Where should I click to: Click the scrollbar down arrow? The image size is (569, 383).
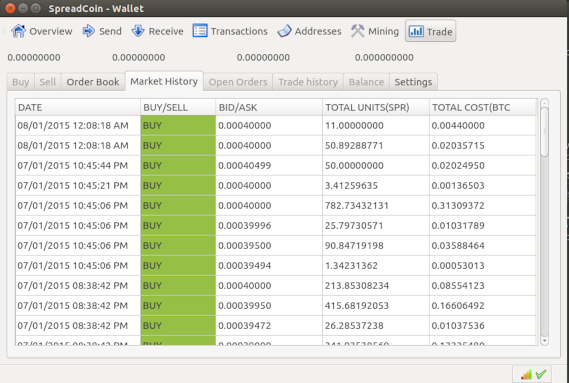point(544,341)
